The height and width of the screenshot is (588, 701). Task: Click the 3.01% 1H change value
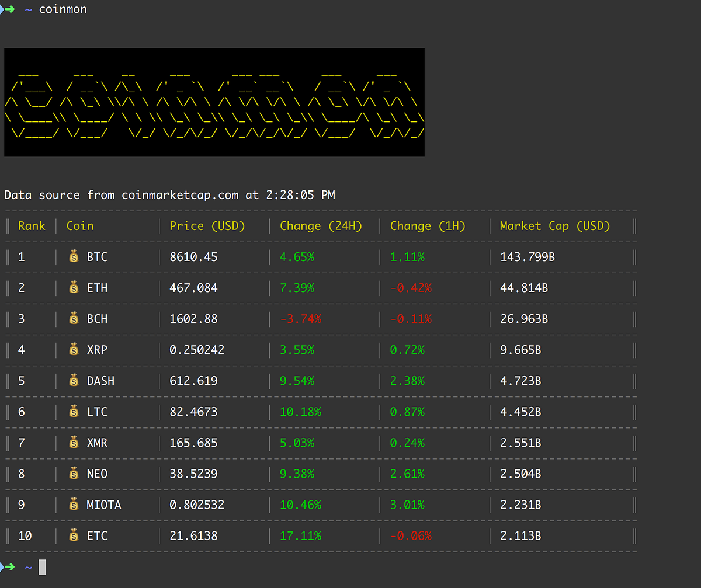coord(407,505)
